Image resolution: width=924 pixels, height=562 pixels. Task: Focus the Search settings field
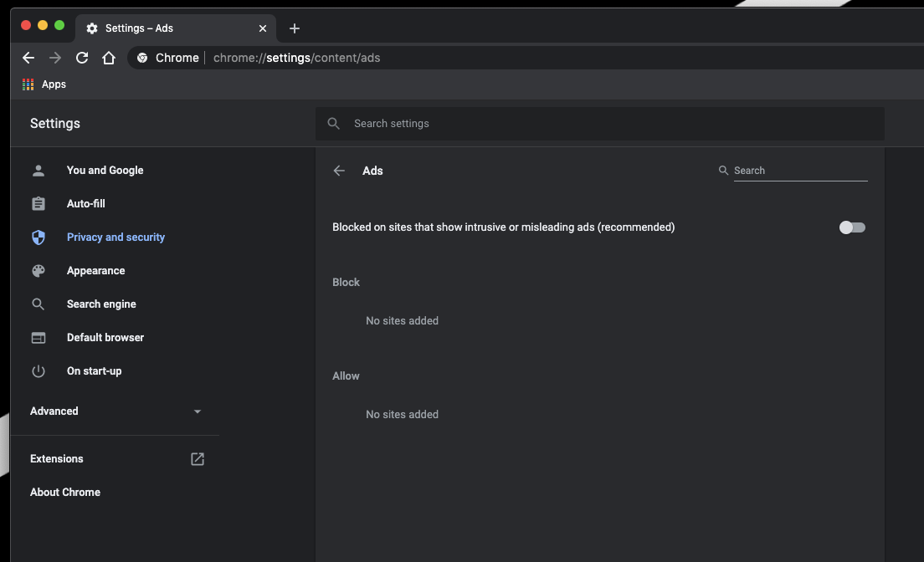click(600, 124)
